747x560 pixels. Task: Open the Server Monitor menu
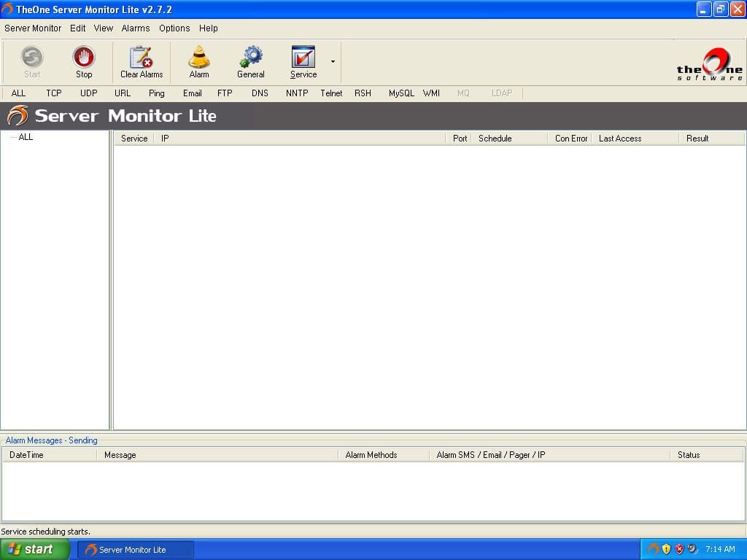[x=33, y=28]
